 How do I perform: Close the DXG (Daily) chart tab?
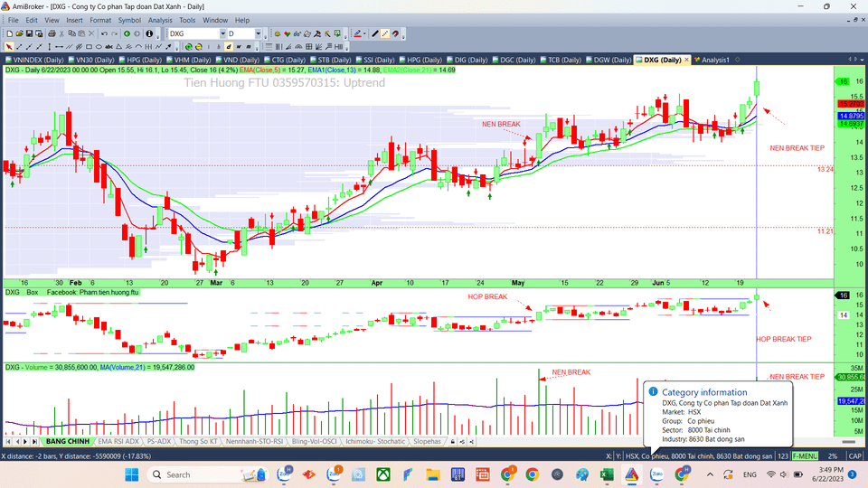(x=686, y=60)
